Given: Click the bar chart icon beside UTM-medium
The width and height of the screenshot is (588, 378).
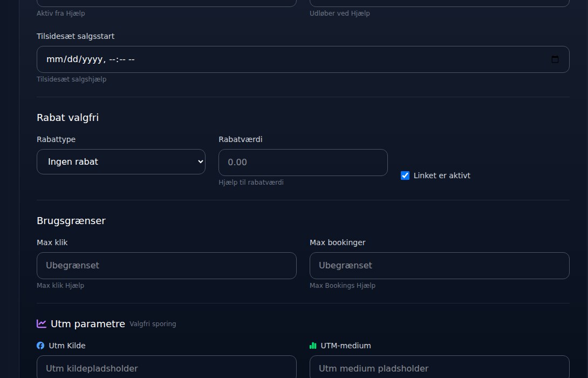Looking at the screenshot, I should [x=313, y=346].
